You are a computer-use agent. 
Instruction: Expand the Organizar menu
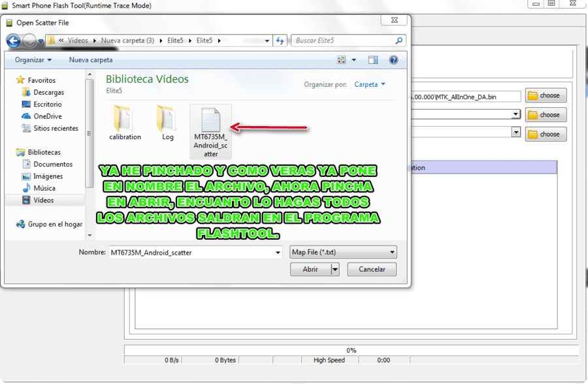(33, 60)
